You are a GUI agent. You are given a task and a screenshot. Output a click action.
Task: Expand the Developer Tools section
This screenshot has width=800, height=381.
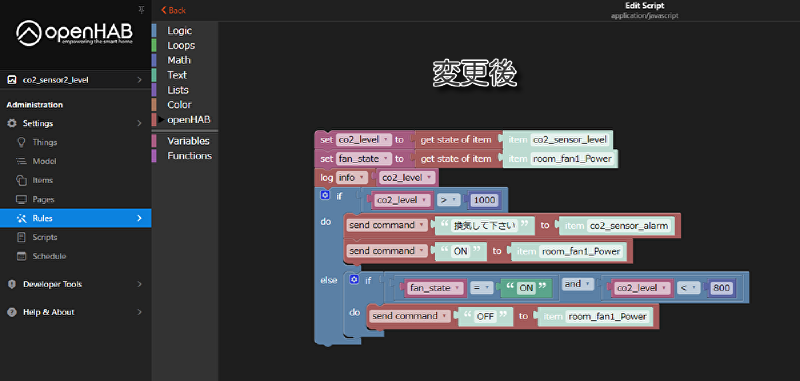pyautogui.click(x=76, y=284)
